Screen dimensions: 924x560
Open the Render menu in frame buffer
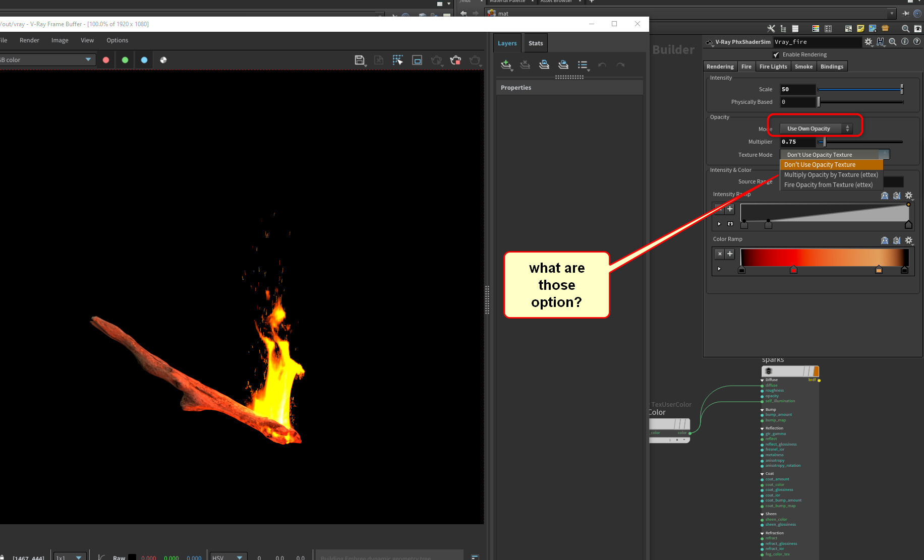pos(29,40)
